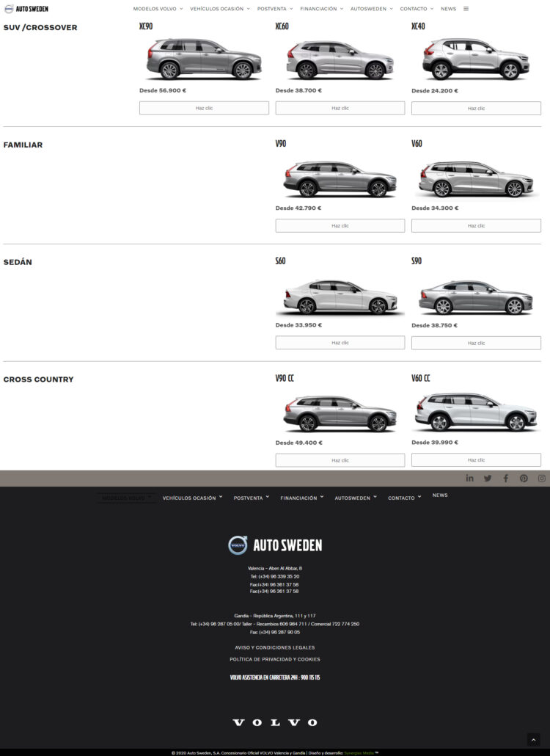Select the XC90 car image
The height and width of the screenshot is (756, 550).
pos(204,59)
